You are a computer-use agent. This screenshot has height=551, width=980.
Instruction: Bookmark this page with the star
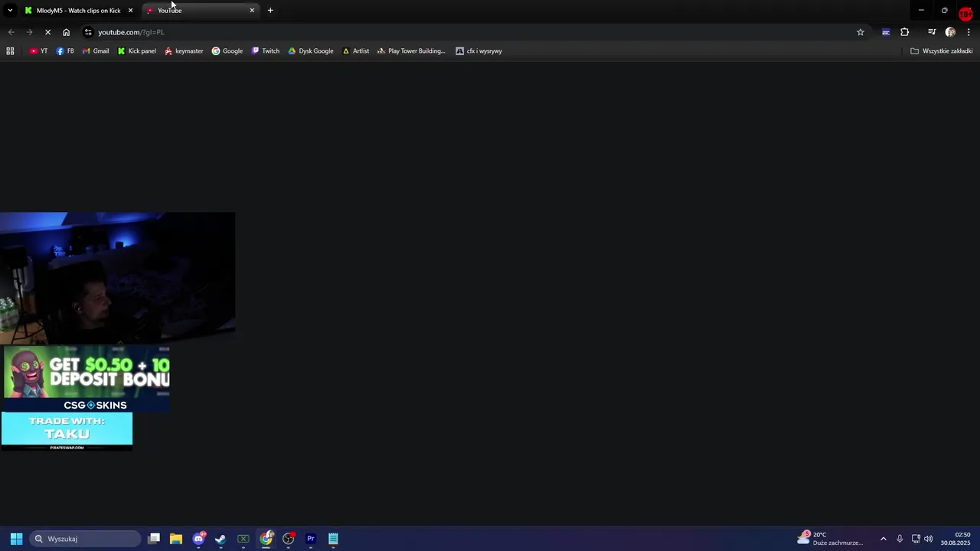(861, 32)
